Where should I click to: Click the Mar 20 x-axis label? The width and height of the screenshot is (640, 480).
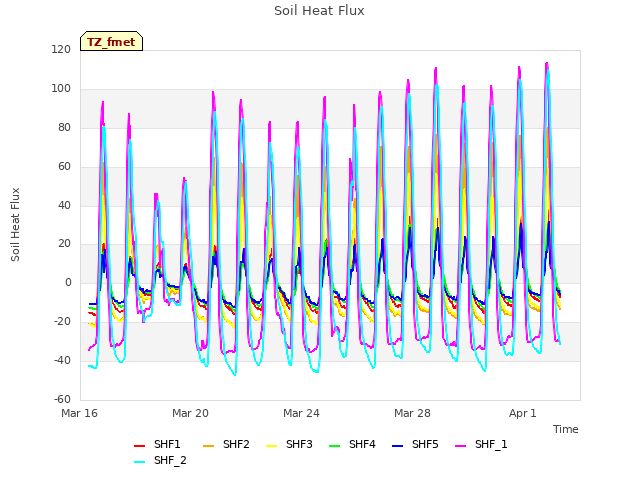point(190,413)
